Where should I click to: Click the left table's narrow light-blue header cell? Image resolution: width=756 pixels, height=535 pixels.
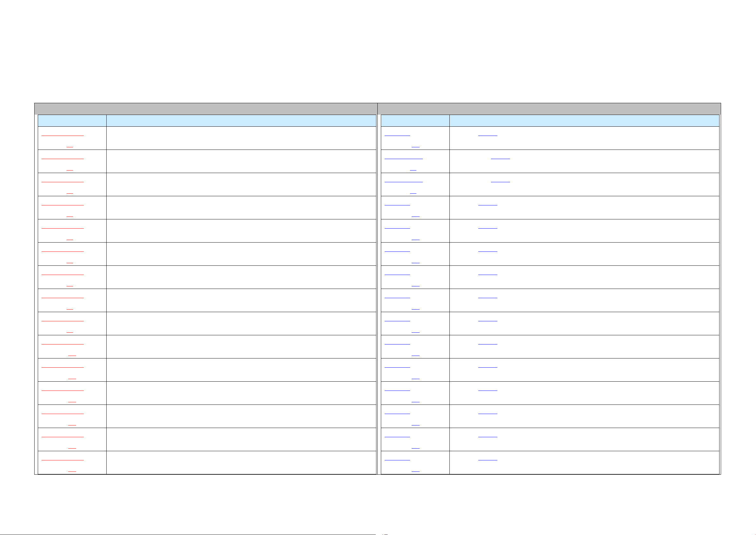pos(72,121)
